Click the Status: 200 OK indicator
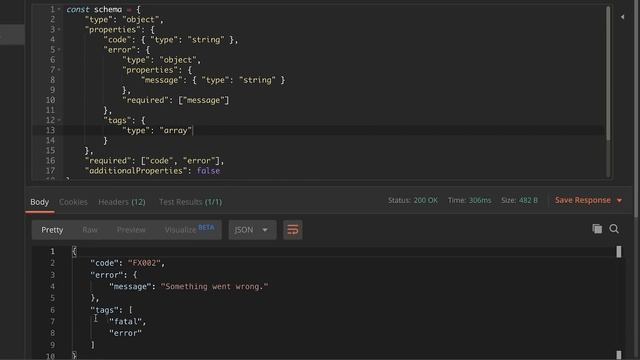Image resolution: width=640 pixels, height=360 pixels. pyautogui.click(x=413, y=200)
